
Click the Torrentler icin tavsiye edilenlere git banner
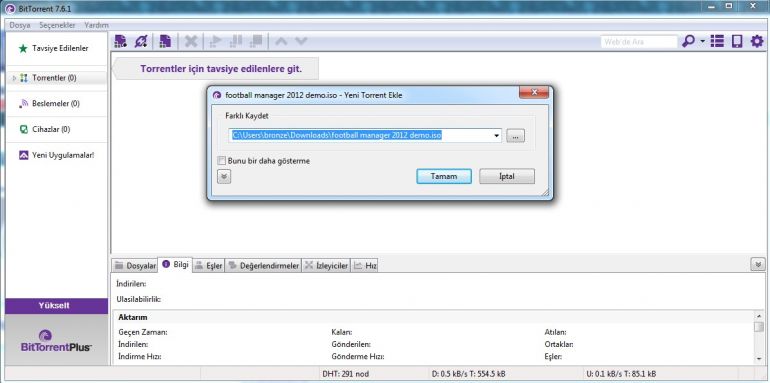[216, 69]
